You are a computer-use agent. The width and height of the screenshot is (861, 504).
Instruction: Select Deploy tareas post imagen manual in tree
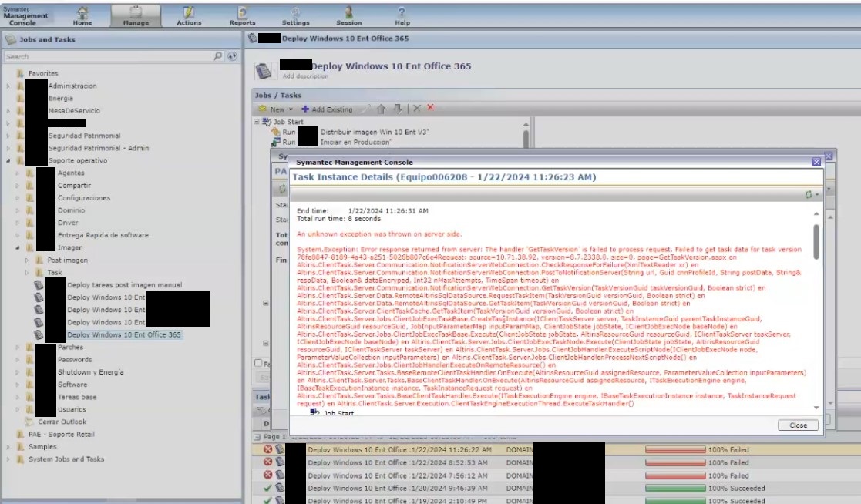[124, 285]
